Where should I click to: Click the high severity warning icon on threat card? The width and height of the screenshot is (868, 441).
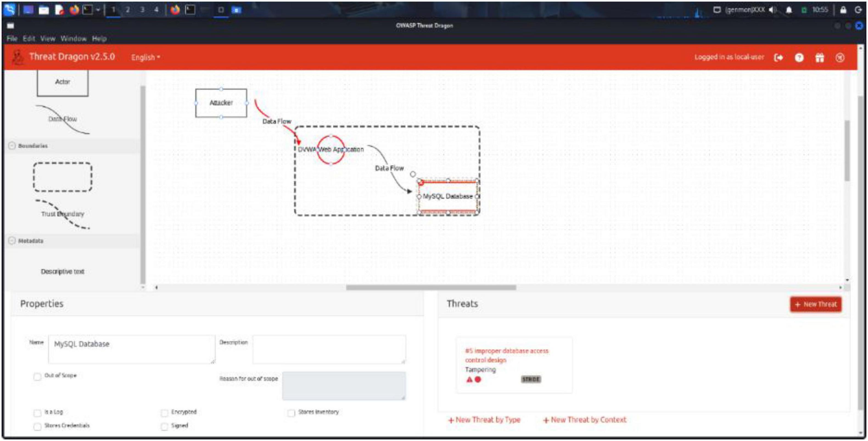(469, 379)
